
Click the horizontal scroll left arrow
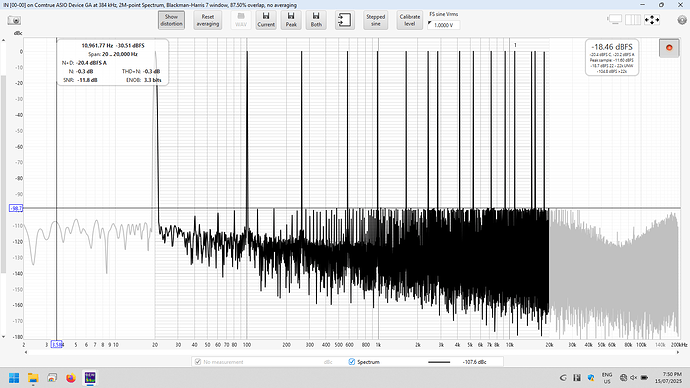click(x=26, y=352)
